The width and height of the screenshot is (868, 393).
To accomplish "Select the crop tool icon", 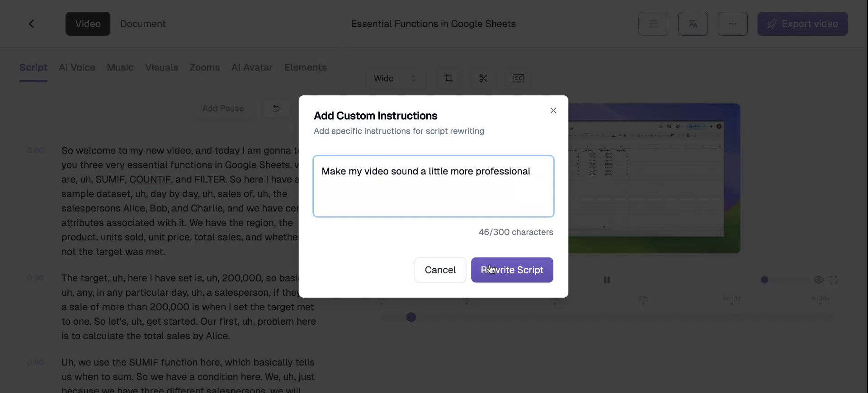I will [x=448, y=79].
